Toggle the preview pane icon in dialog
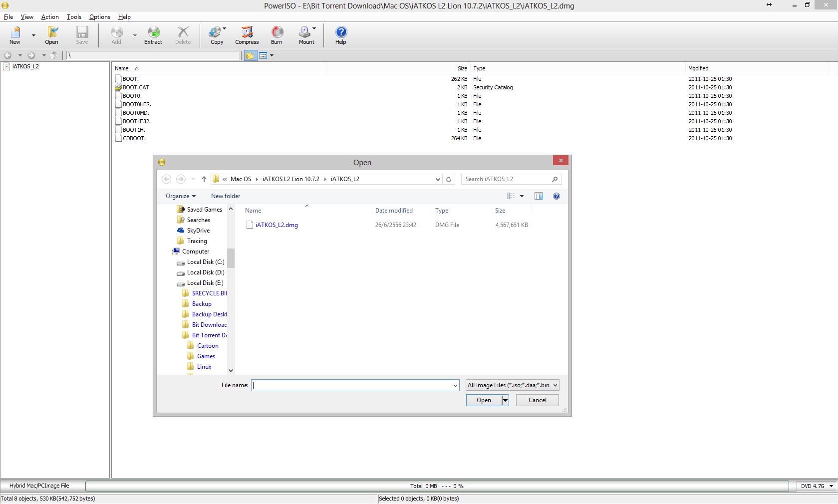Image resolution: width=838 pixels, height=504 pixels. pos(539,196)
